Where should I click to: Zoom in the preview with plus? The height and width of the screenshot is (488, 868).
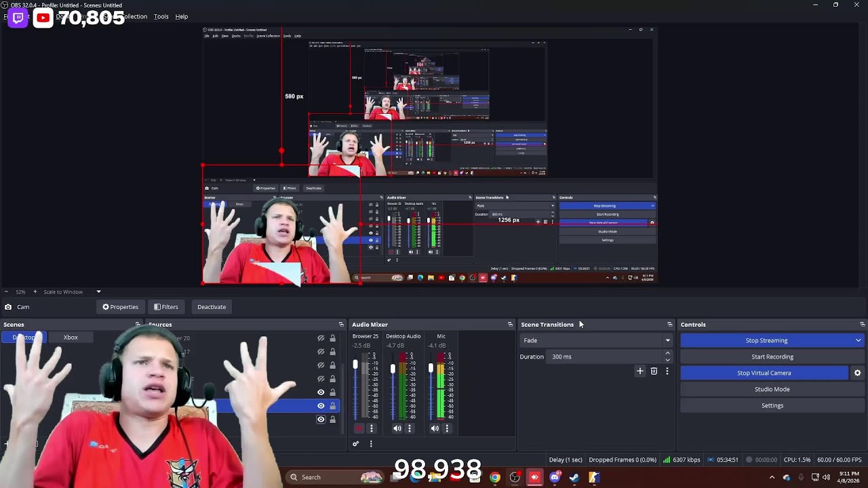tap(35, 292)
